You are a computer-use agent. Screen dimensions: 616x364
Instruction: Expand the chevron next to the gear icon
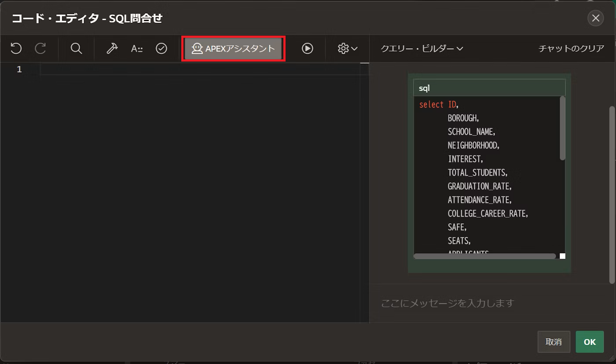(x=354, y=48)
